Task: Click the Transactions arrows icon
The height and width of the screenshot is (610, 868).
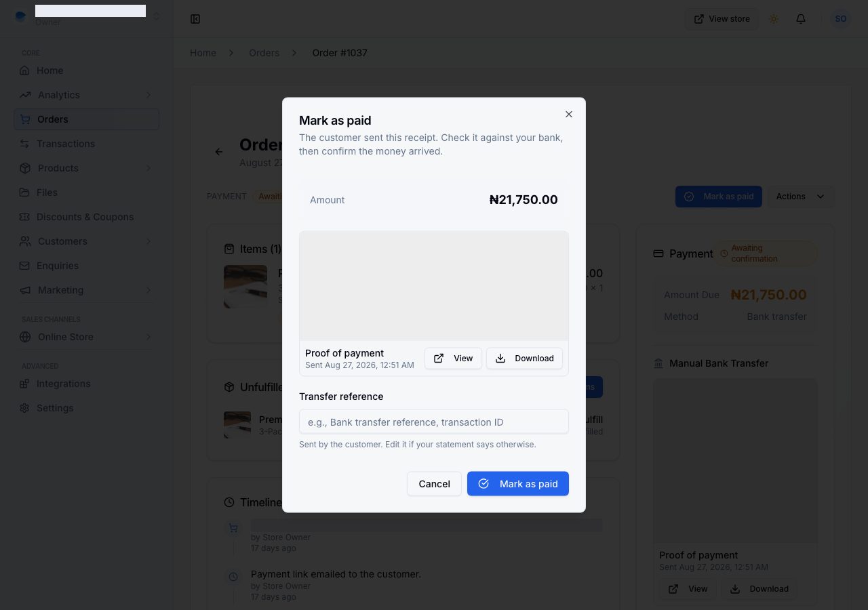Action: (x=24, y=144)
